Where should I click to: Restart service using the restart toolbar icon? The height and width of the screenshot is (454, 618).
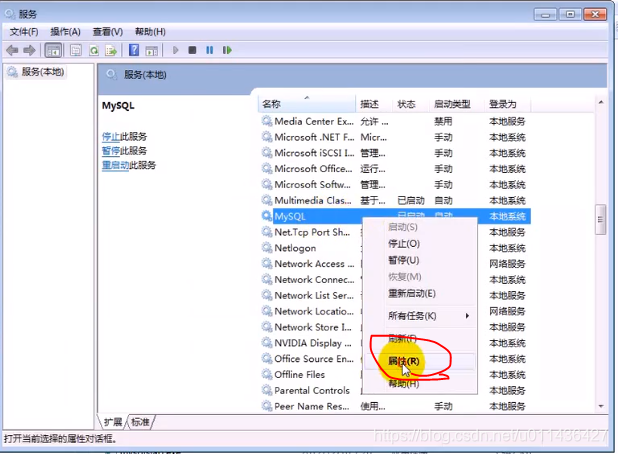pyautogui.click(x=227, y=50)
